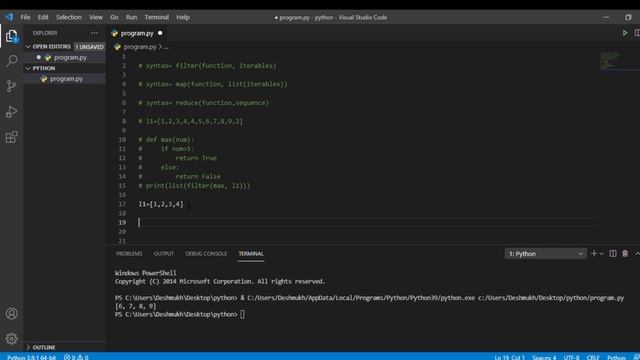
Task: Select program.py under Open Editors
Action: tap(70, 58)
